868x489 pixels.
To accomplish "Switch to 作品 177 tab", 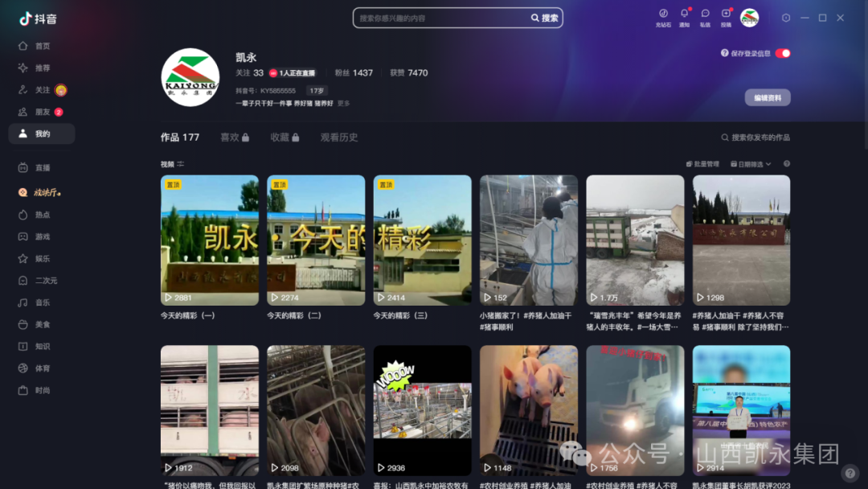I will (180, 138).
